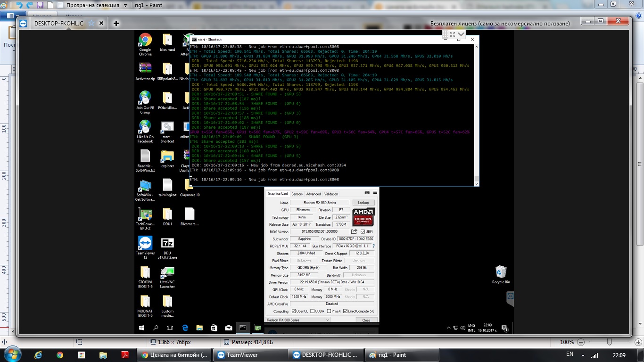Toggle DirectCompute 5.0 checkbox
This screenshot has width=644, height=362.
pos(345,311)
